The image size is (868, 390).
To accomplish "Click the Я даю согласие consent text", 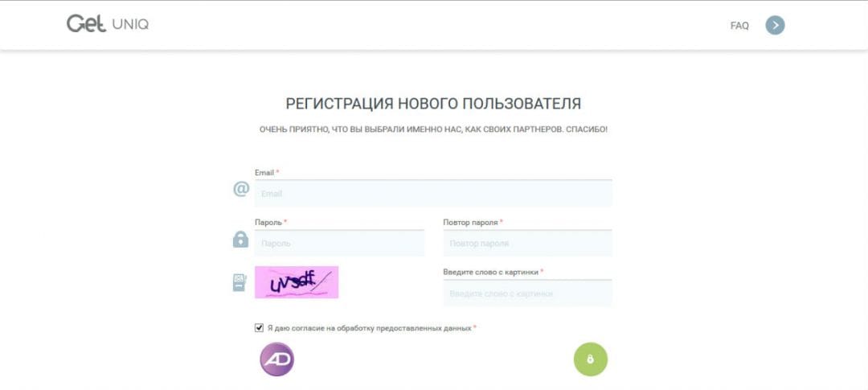I will coord(369,328).
